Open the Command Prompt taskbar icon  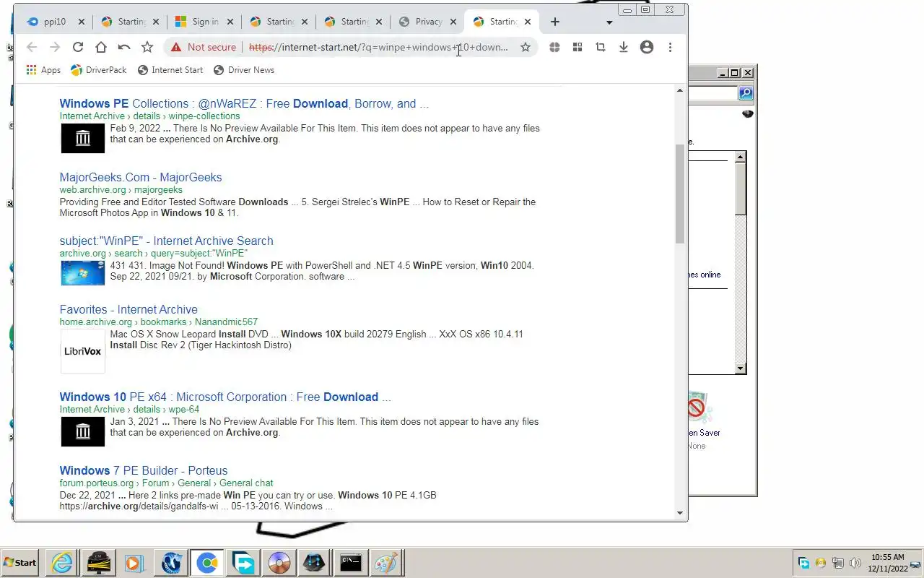351,563
